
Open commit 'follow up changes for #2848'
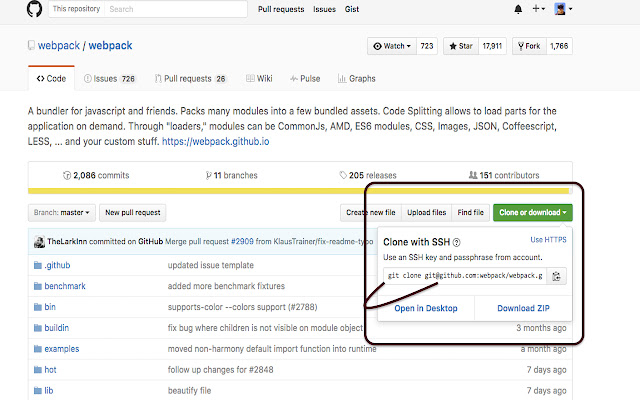pos(220,370)
